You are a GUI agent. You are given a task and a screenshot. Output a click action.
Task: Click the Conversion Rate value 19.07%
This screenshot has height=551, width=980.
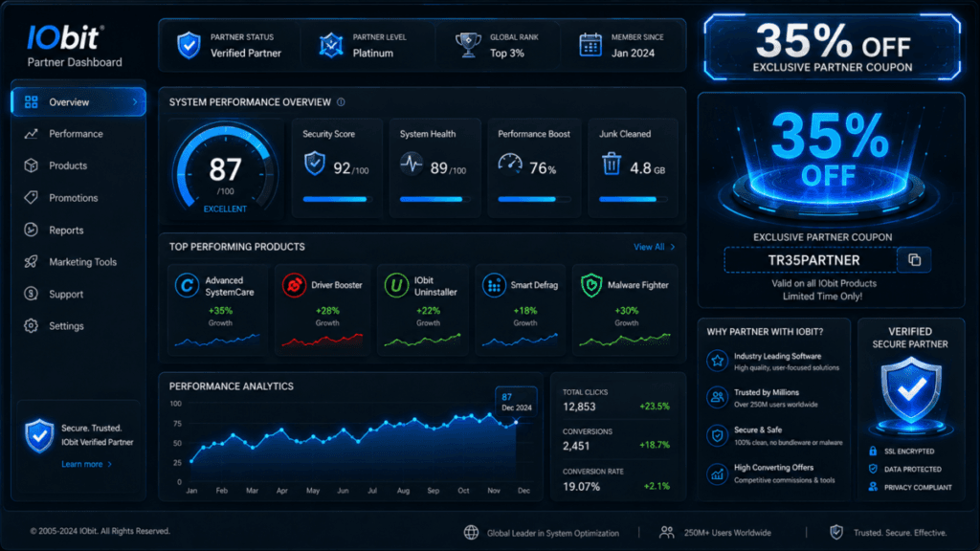pos(581,486)
